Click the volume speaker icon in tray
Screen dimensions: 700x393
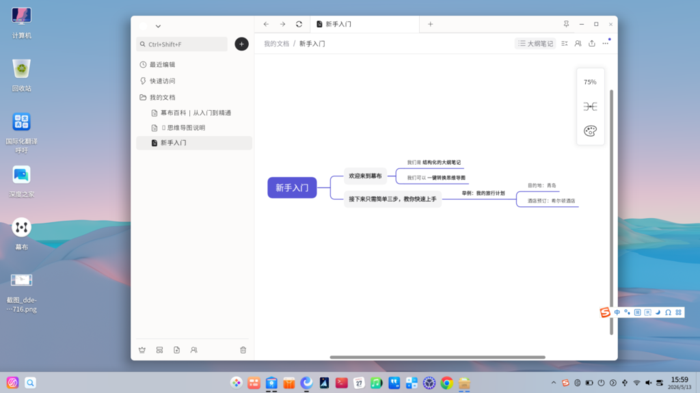[x=648, y=383]
